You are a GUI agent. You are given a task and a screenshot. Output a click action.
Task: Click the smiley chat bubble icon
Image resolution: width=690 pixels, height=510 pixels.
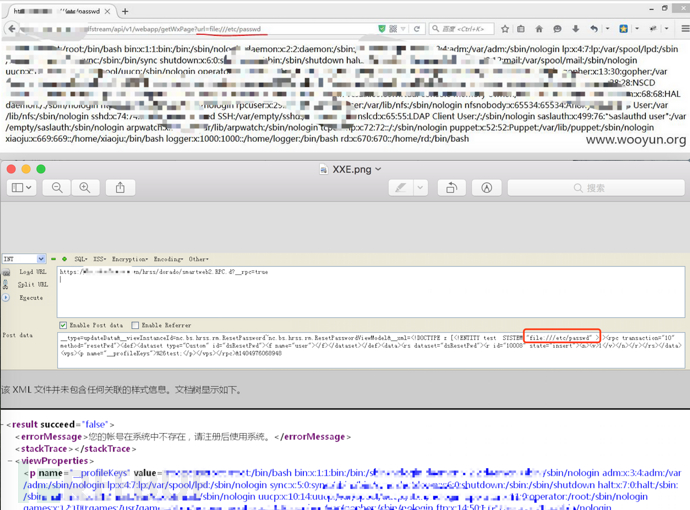[x=557, y=29]
